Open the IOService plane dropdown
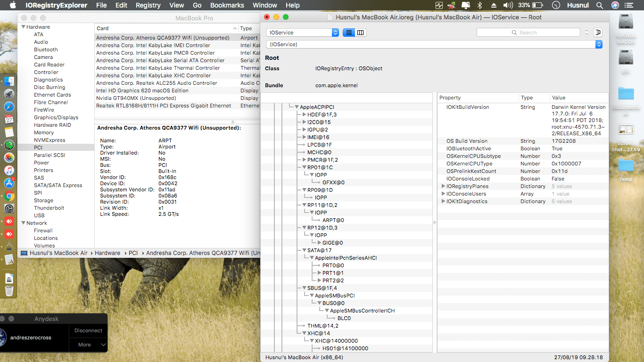Viewport: 644px width, 362px height. tap(303, 33)
